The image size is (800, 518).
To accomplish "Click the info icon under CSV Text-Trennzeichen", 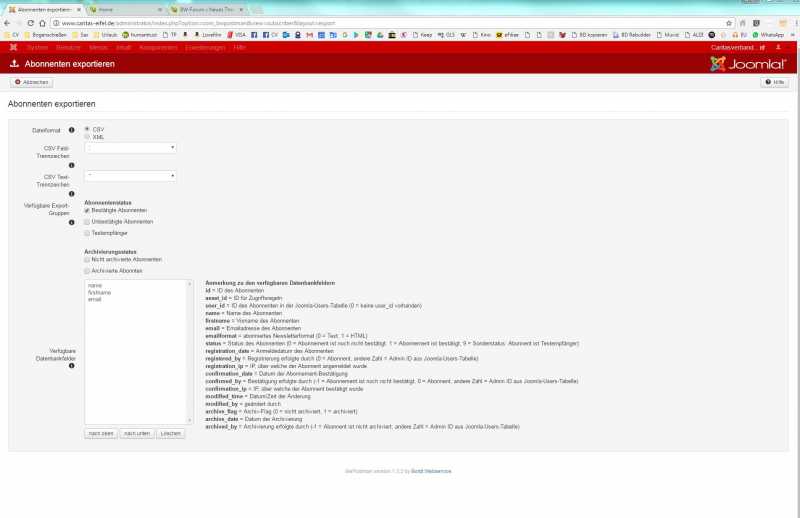I will coord(71,193).
